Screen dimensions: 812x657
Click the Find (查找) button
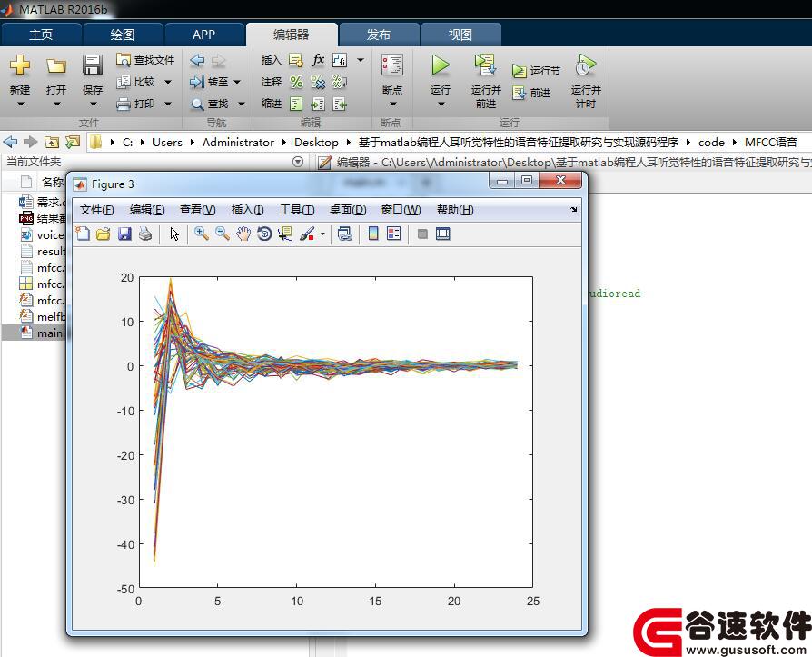click(x=210, y=104)
